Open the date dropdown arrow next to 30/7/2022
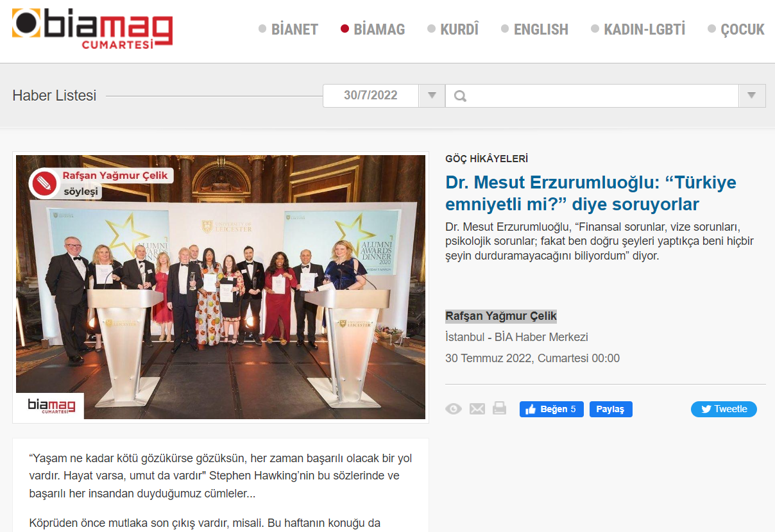Screen dimensions: 775x532 432,96
